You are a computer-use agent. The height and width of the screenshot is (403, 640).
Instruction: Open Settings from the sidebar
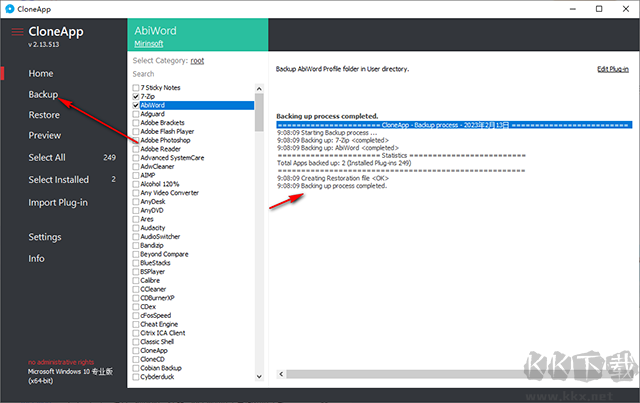point(45,237)
